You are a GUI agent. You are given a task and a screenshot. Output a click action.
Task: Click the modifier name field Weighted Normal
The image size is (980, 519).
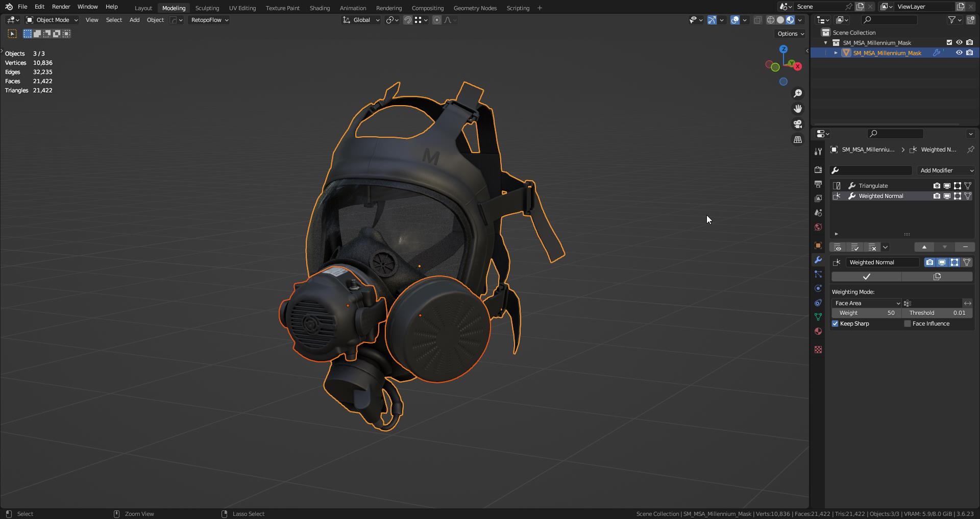pos(883,262)
